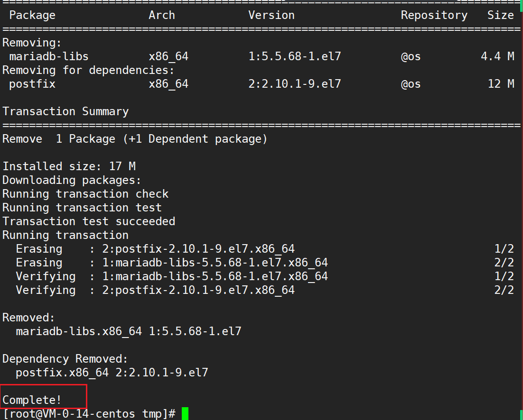Click the Transaction Summary heading
The width and height of the screenshot is (523, 420).
pyautogui.click(x=65, y=111)
